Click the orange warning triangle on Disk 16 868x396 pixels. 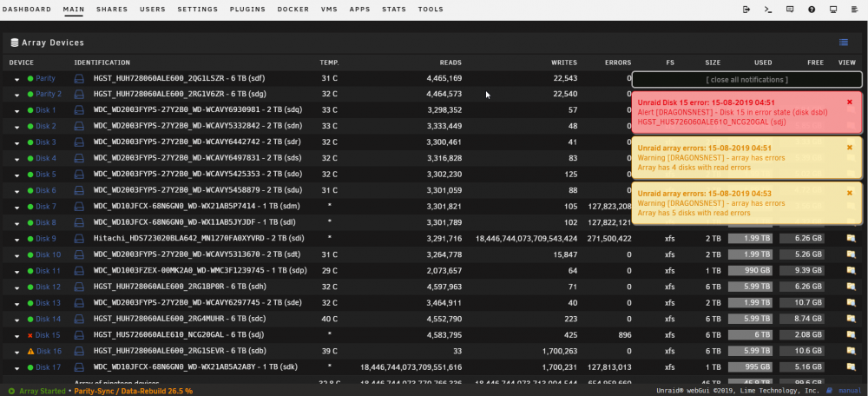click(30, 351)
